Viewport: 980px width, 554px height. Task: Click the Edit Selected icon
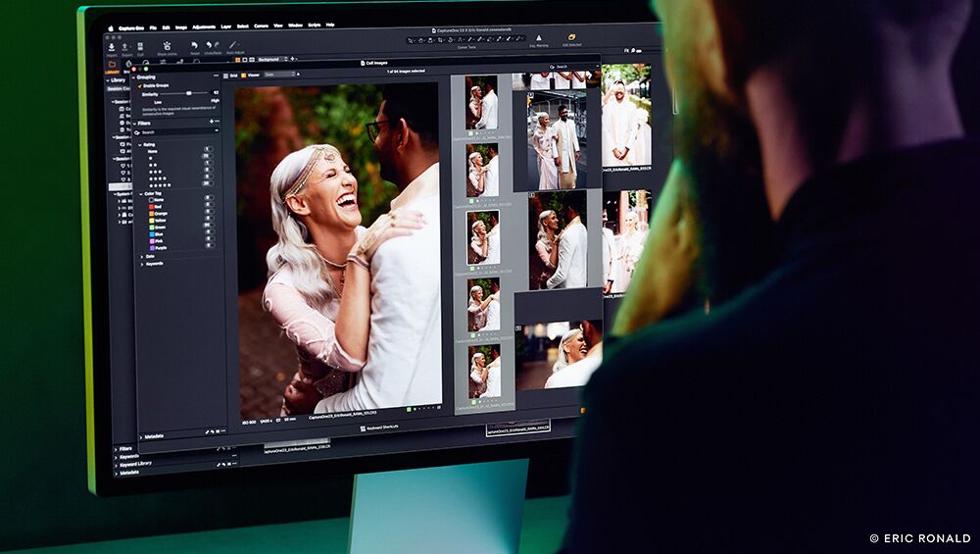(x=571, y=37)
